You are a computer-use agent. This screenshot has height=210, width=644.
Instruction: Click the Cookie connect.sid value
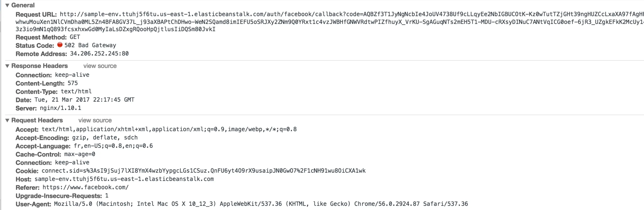[x=203, y=171]
